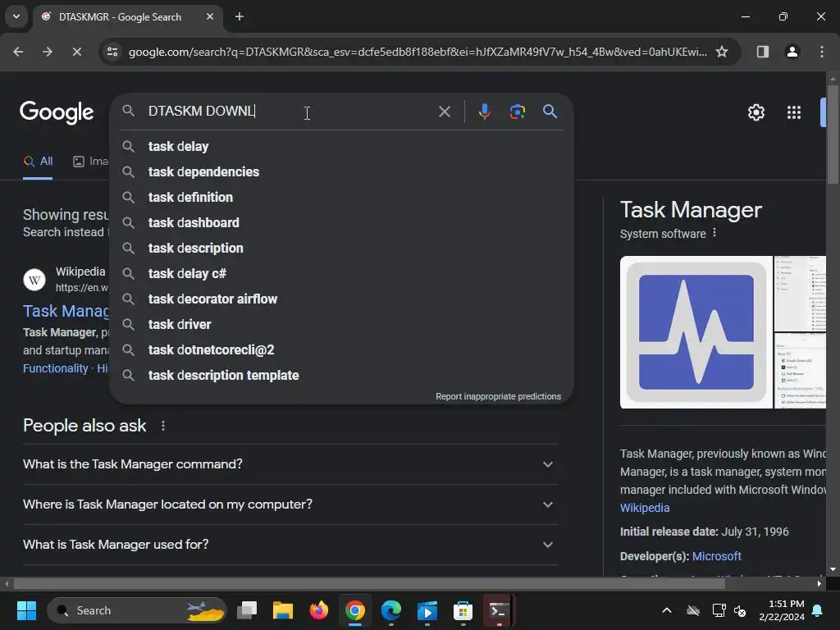The height and width of the screenshot is (630, 840).
Task: Open the media player app on taskbar
Action: (427, 610)
